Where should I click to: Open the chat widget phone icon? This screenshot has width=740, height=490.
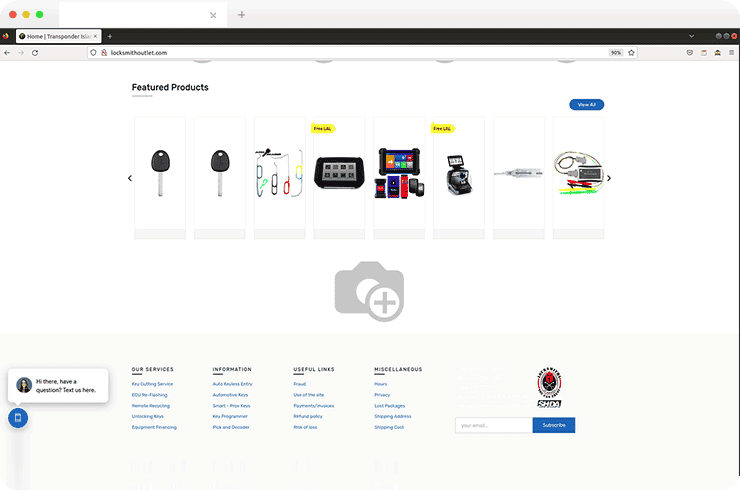click(x=17, y=417)
